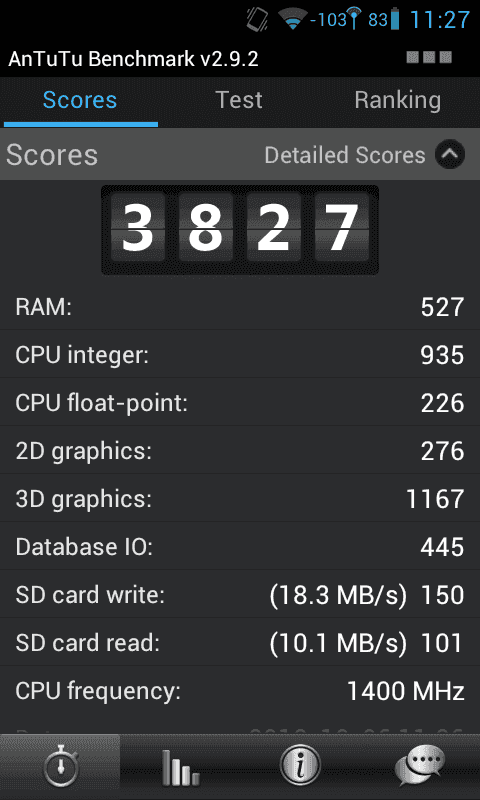The height and width of the screenshot is (800, 480).
Task: Open the three-square overflow menu
Action: pyautogui.click(x=429, y=57)
